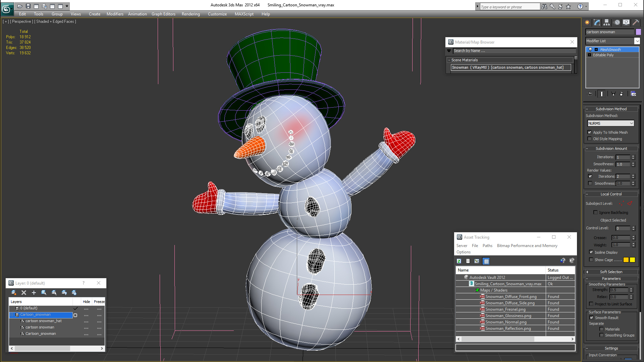644x362 pixels.
Task: Hide/unhide all layers icon
Action: [x=64, y=293]
